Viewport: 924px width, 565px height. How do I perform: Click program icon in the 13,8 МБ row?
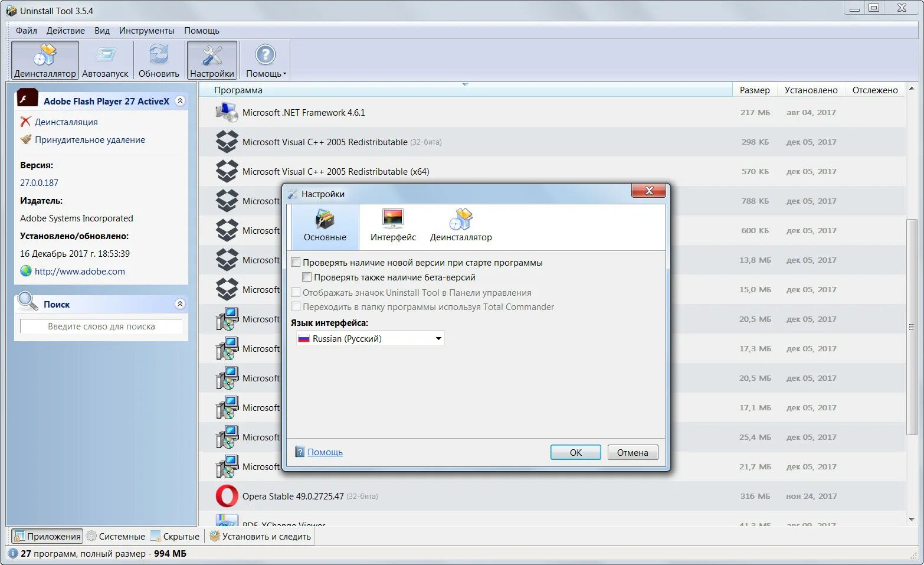(x=227, y=260)
